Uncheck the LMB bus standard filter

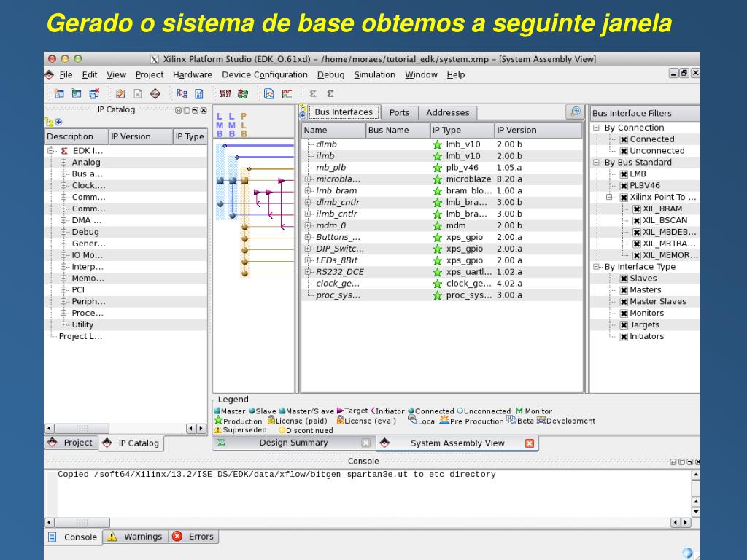coord(624,174)
